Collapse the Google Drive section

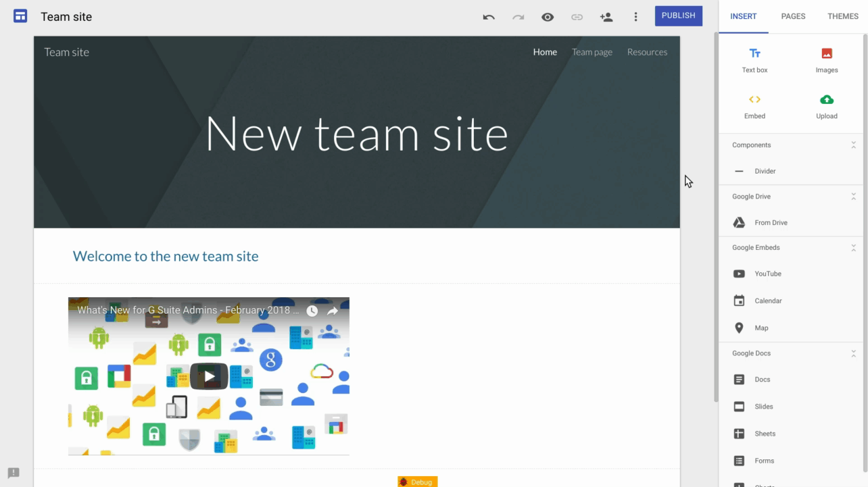tap(853, 196)
